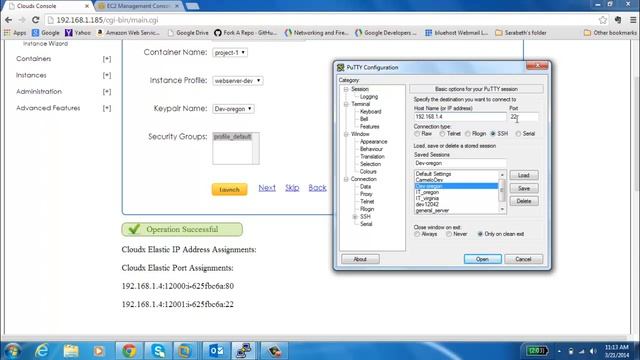The height and width of the screenshot is (360, 640).
Task: Select Logging category in PuTTY
Action: (x=369, y=97)
